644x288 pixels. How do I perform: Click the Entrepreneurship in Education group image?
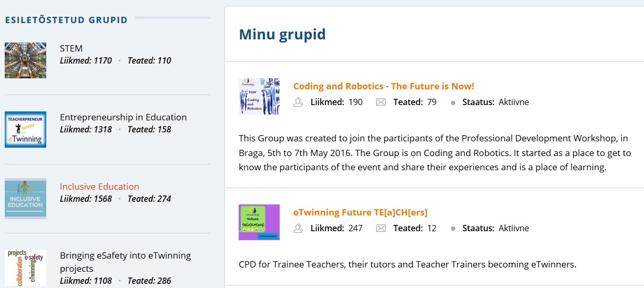point(25,129)
